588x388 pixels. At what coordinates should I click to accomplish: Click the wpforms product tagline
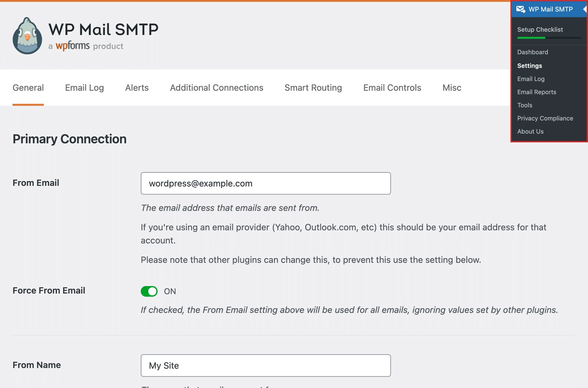pos(86,46)
